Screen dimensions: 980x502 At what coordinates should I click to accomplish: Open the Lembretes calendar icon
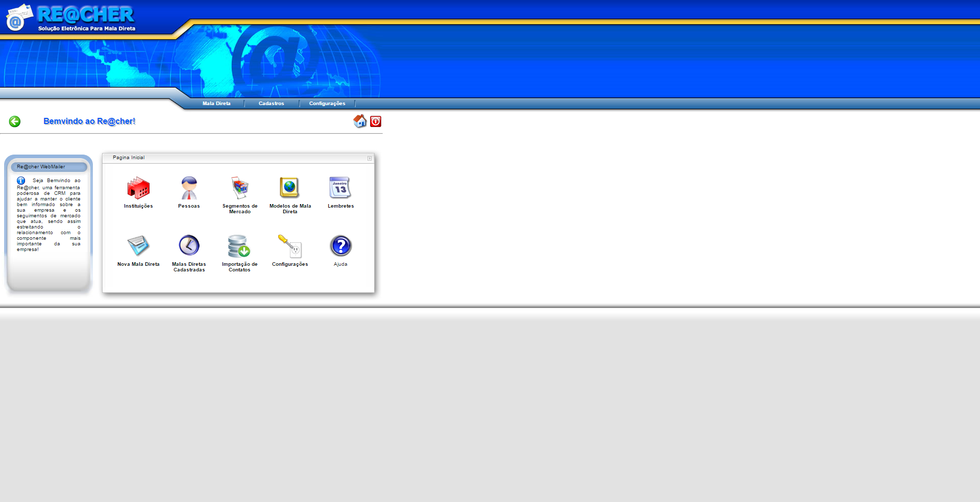[x=340, y=188]
